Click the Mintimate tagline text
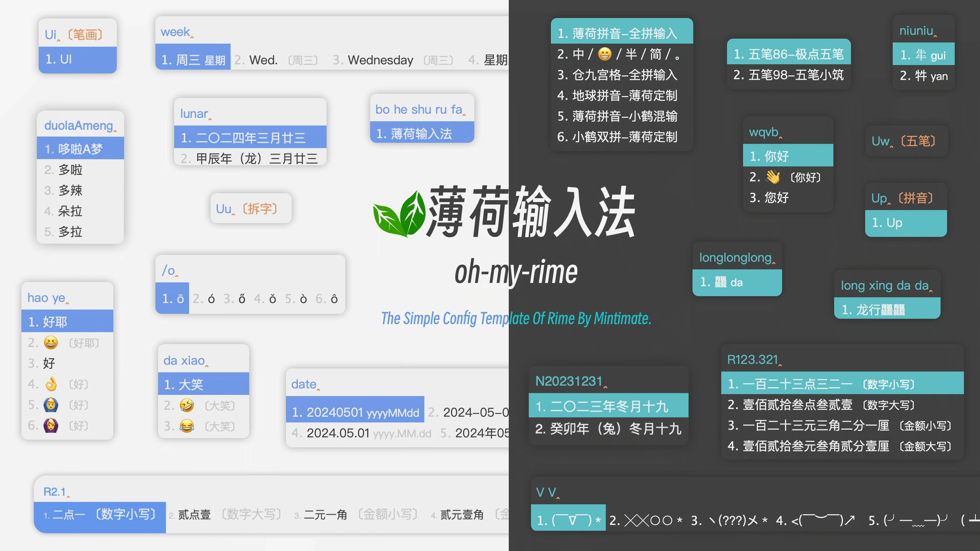The width and height of the screenshot is (980, 551). tap(516, 318)
